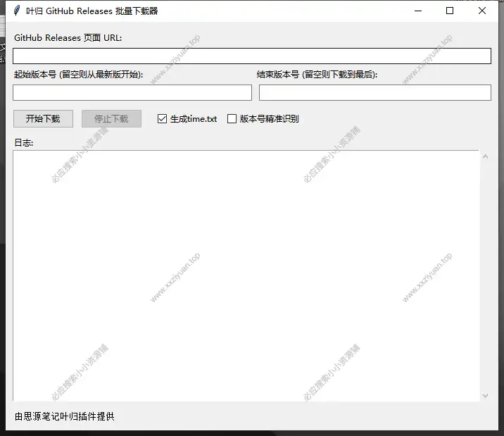Viewport: 504px width, 436px height.
Task: Focus the GitHub Releases 页面 URL input box
Action: coord(251,56)
